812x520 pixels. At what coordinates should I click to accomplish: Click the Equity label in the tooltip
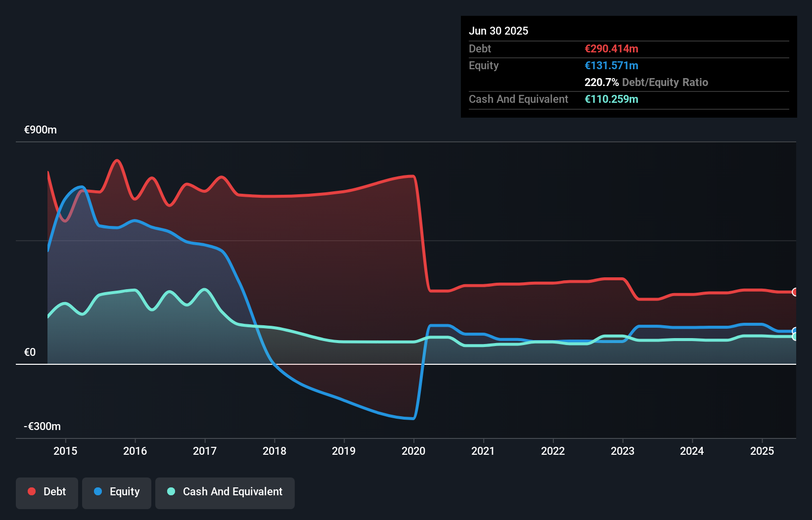[483, 65]
